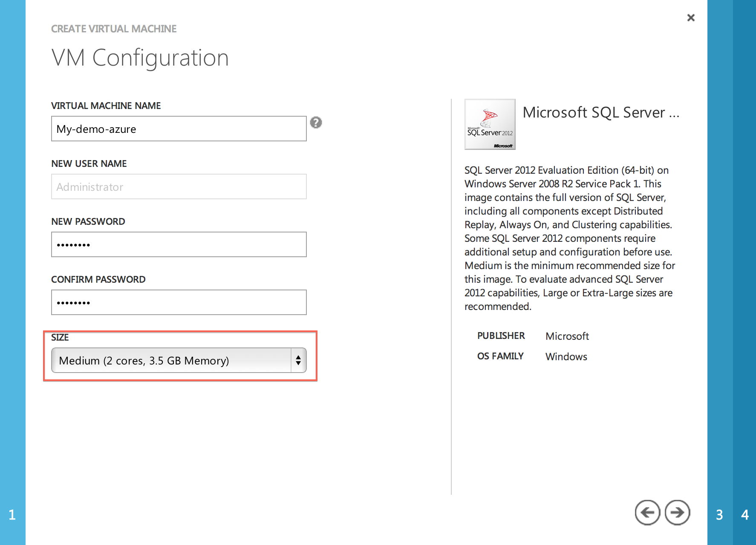Go to the next wizard step arrow

[x=677, y=513]
